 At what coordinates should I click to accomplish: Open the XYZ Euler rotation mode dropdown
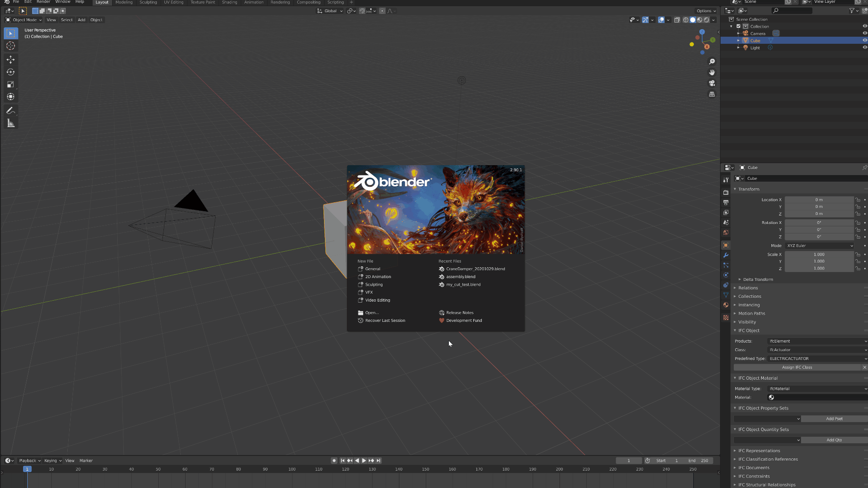point(819,246)
